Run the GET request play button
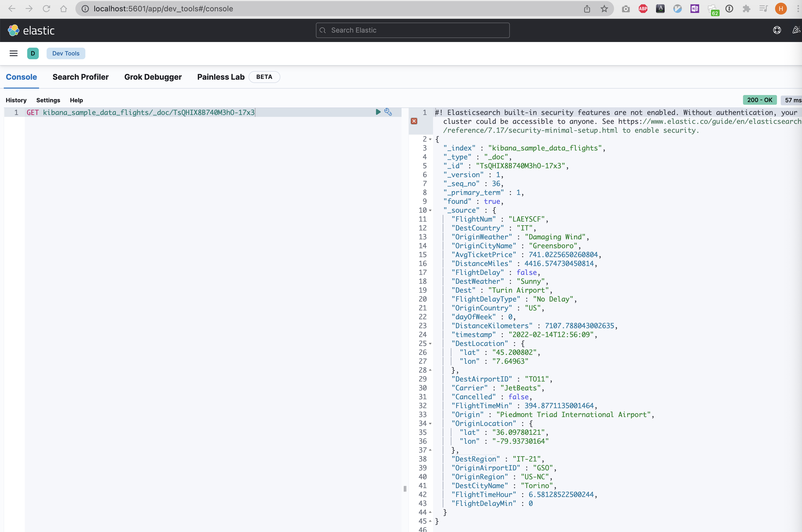Screen dimensions: 802x532 [x=378, y=112]
